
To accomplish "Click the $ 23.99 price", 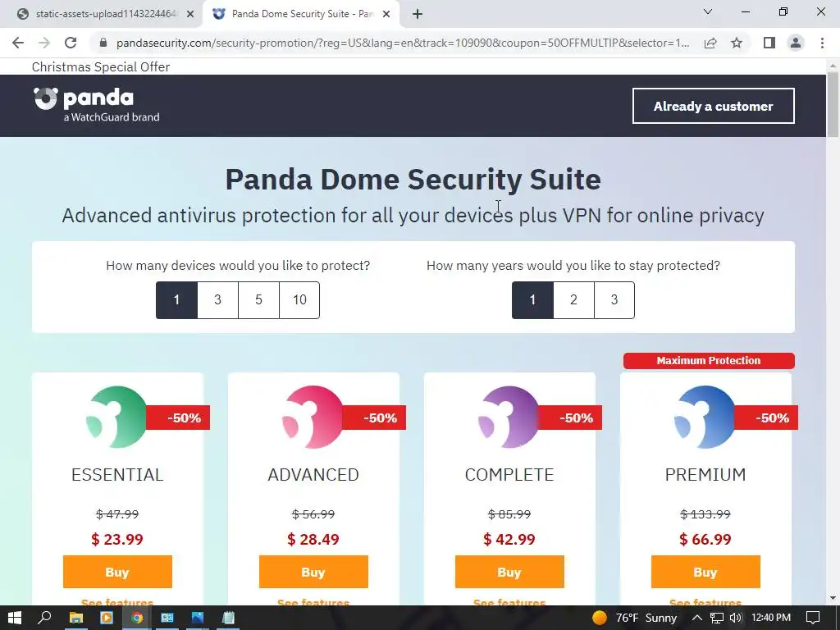I will click(x=117, y=539).
